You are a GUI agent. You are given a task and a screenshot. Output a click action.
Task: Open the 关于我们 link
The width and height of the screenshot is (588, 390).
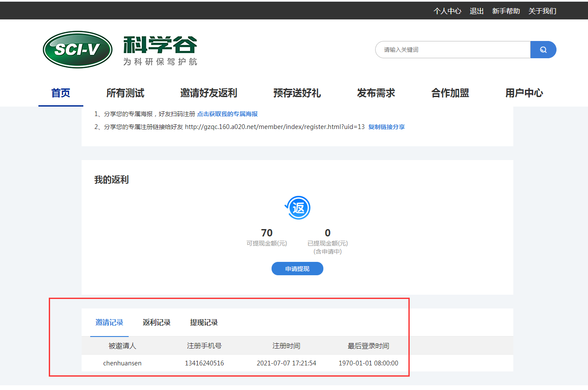[x=542, y=11]
